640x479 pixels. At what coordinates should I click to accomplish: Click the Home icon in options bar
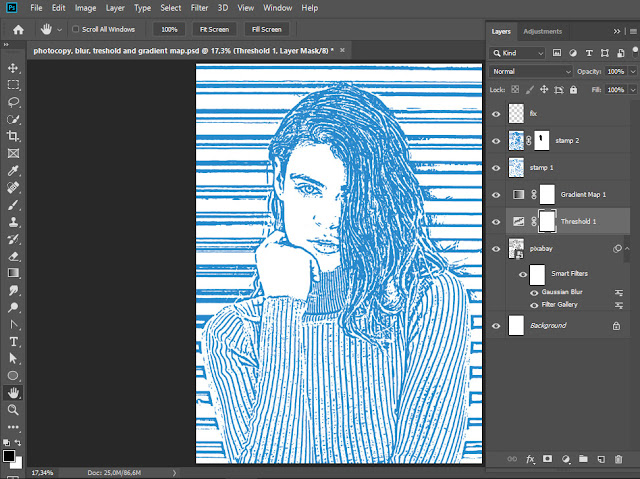click(18, 29)
